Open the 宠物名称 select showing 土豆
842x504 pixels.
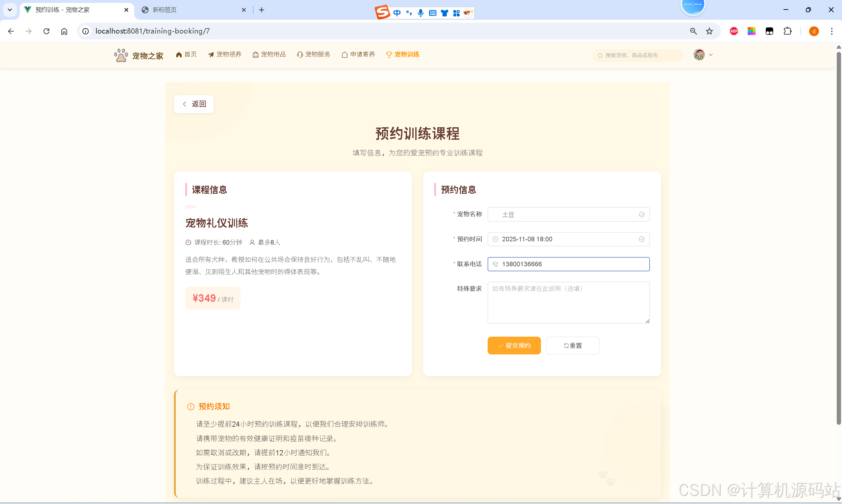coord(568,214)
